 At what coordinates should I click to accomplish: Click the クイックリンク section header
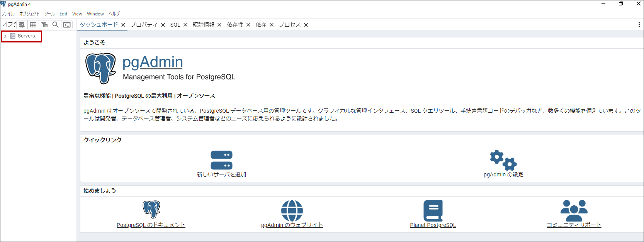[103, 140]
